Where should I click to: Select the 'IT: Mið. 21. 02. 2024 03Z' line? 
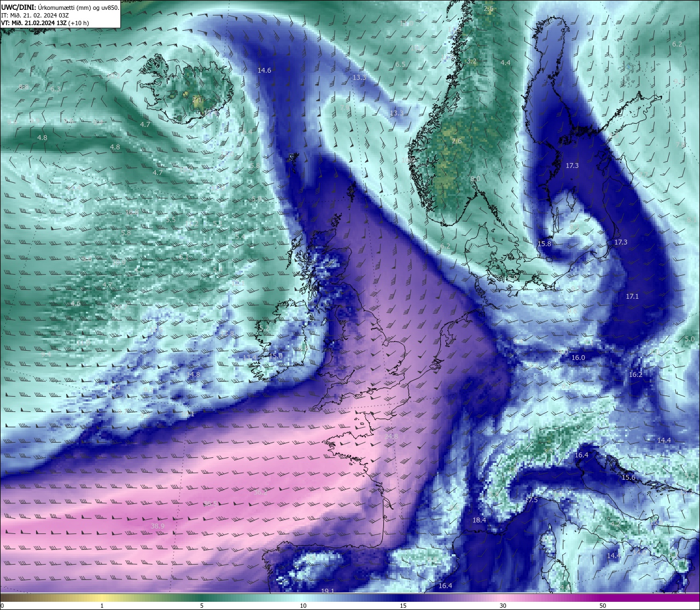[x=34, y=15]
